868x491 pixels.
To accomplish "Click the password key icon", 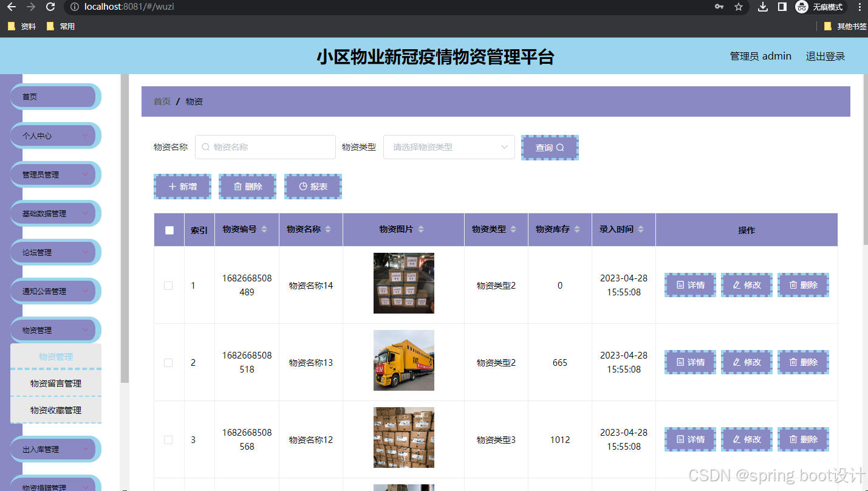I will pyautogui.click(x=719, y=7).
